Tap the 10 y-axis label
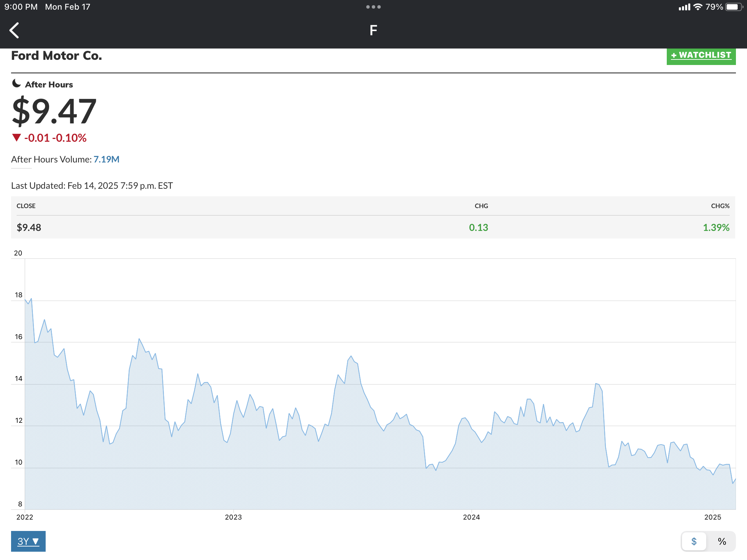The image size is (747, 560). point(18,462)
